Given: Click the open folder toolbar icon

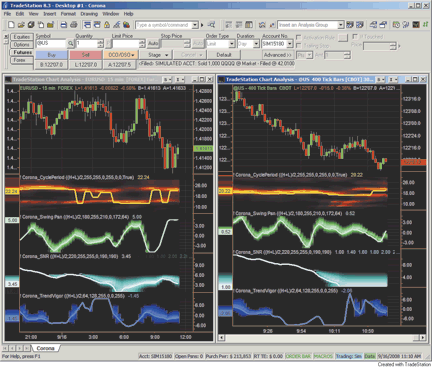Looking at the screenshot, I should click(x=21, y=25).
